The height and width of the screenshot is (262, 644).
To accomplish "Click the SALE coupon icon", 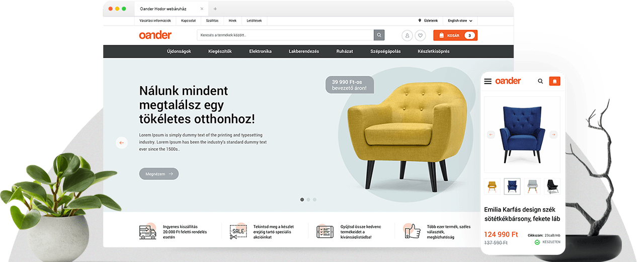I will 238,232.
